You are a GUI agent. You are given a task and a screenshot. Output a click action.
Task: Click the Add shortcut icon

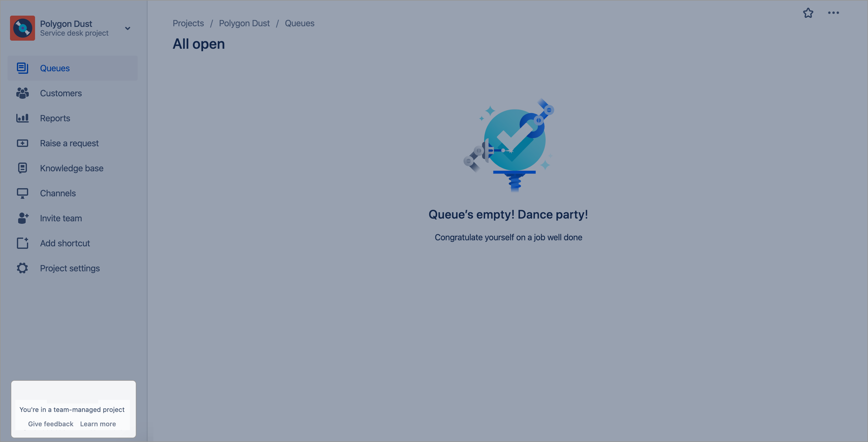tap(22, 243)
